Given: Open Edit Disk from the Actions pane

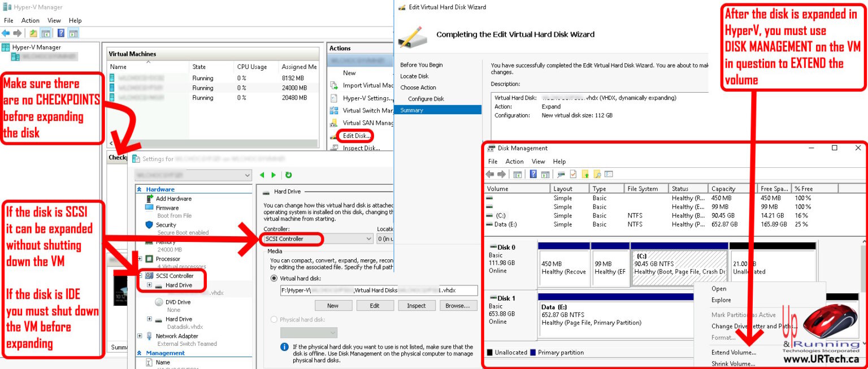Looking at the screenshot, I should [x=356, y=136].
